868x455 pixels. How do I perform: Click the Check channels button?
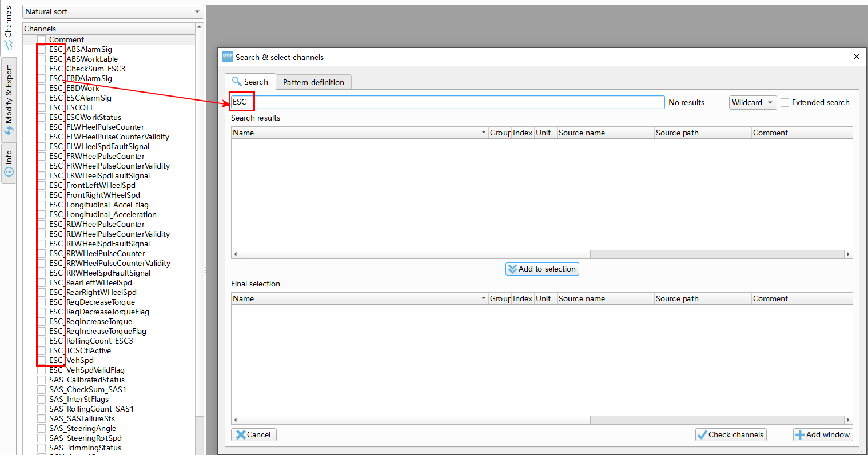point(731,434)
